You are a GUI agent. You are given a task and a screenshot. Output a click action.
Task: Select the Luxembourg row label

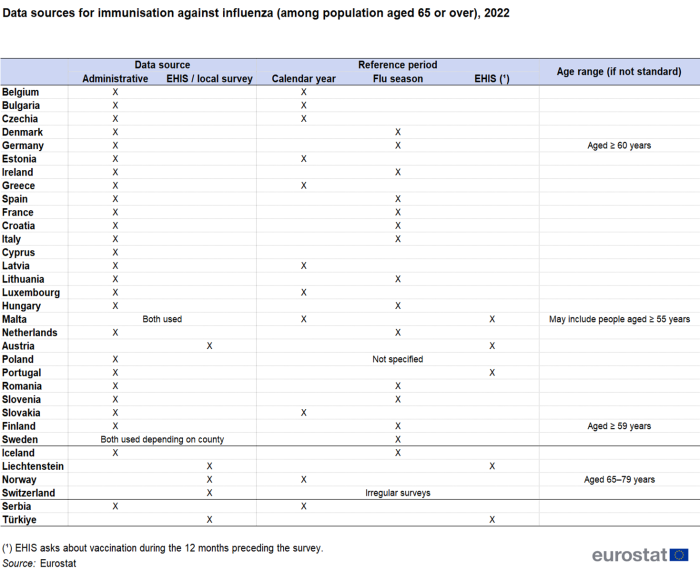[31, 293]
